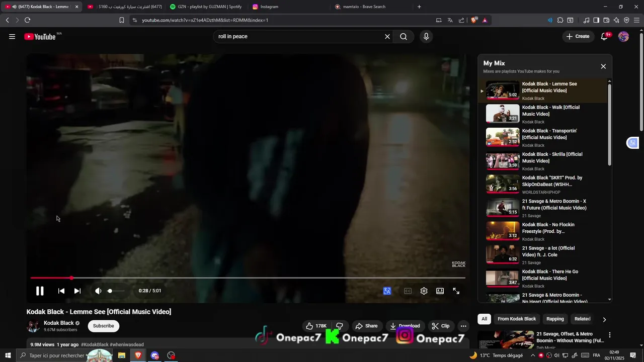Toggle the browser sidebar panel

pyautogui.click(x=596, y=20)
